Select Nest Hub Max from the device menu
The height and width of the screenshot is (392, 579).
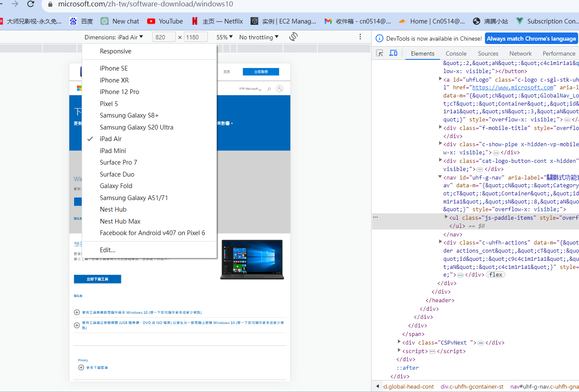pyautogui.click(x=149, y=221)
